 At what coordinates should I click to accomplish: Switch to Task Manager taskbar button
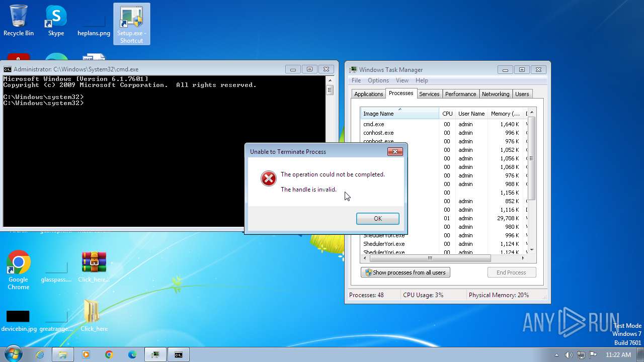pyautogui.click(x=155, y=354)
